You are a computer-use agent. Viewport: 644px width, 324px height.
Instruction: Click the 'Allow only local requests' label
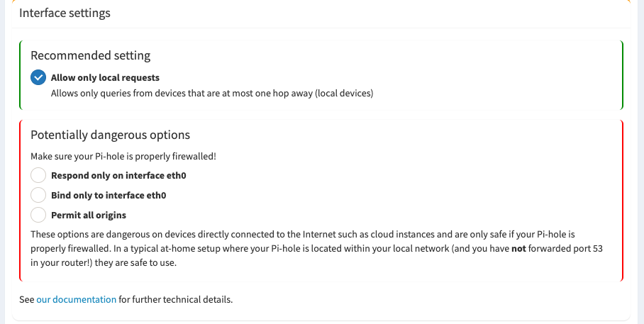[x=105, y=77]
